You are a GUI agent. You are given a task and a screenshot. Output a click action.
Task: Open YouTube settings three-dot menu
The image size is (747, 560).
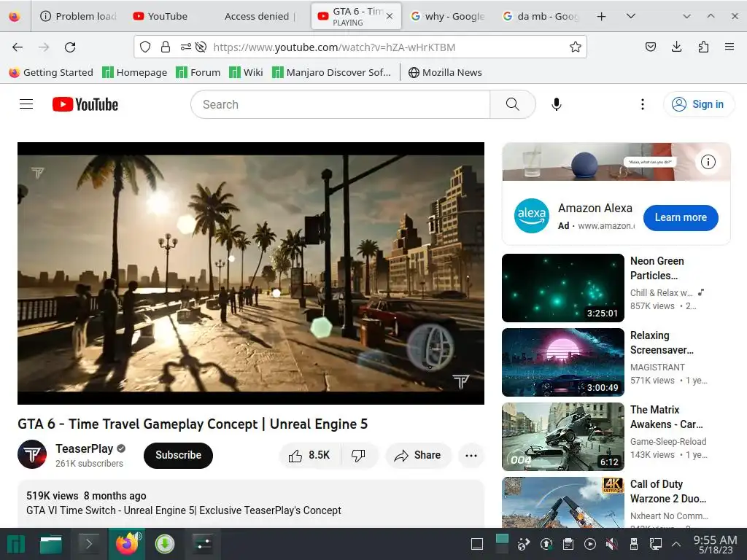[x=642, y=104]
